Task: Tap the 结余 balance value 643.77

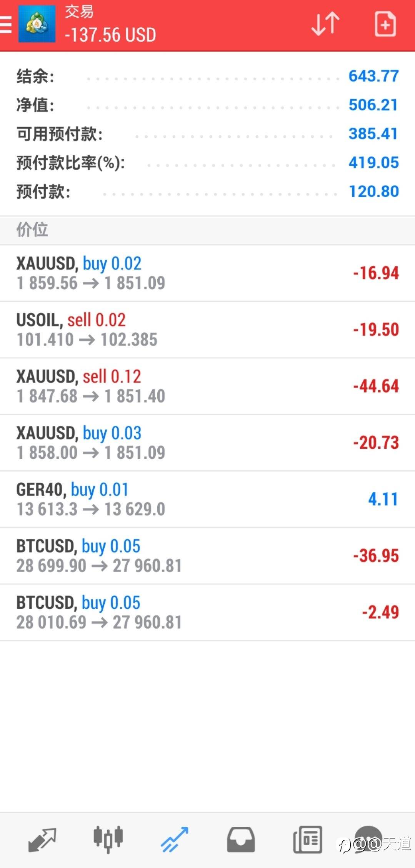Action: point(373,76)
